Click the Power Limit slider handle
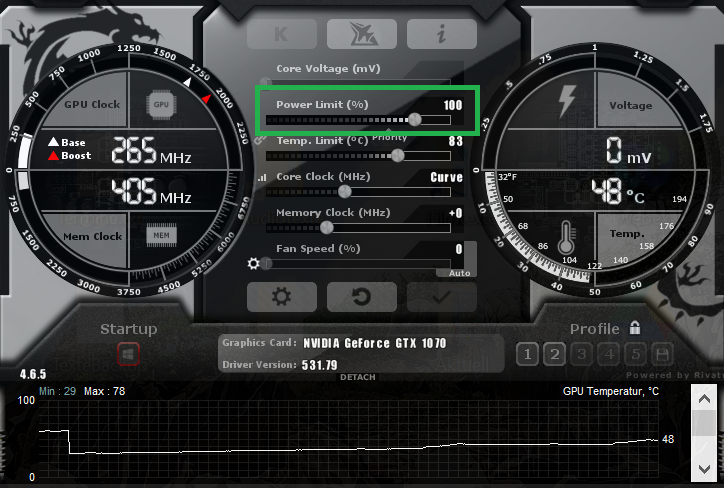 tap(415, 120)
